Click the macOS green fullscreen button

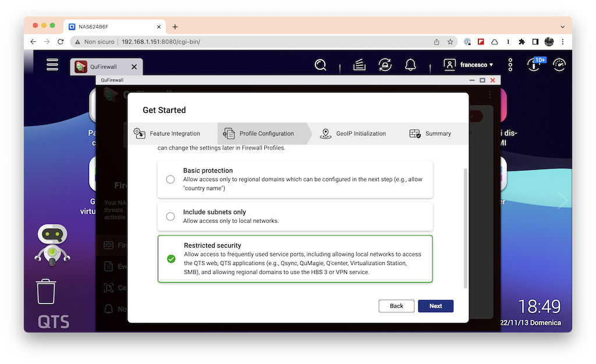tap(52, 26)
